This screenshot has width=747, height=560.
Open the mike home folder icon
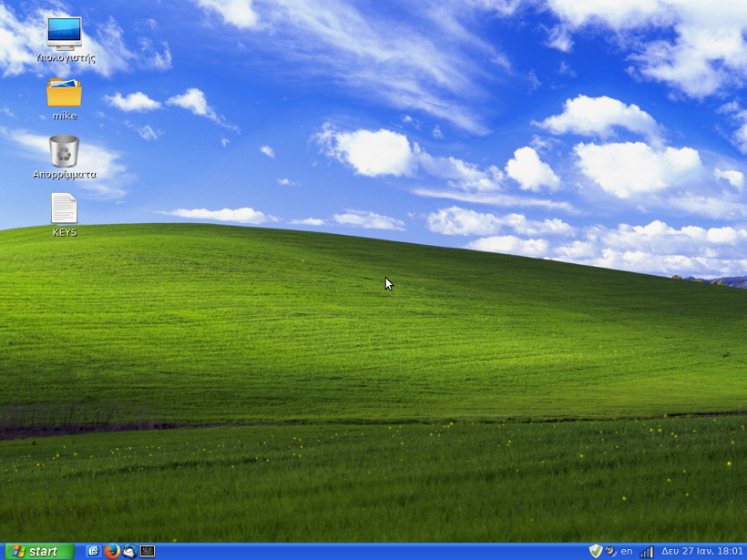65,92
